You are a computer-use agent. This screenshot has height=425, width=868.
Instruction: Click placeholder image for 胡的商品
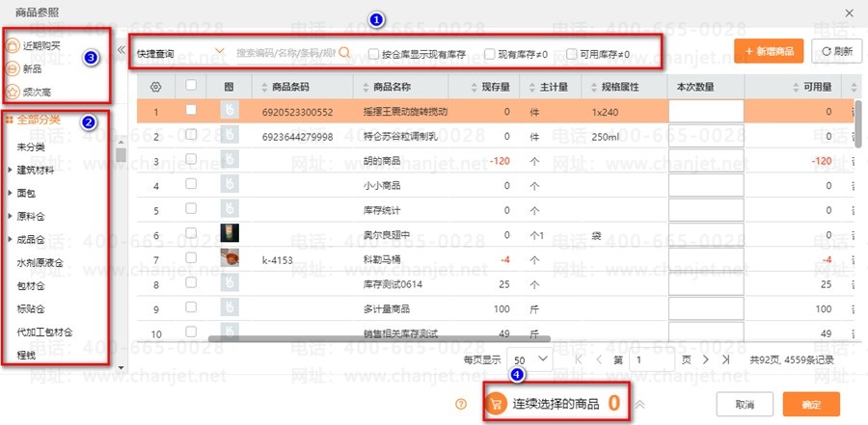coord(230,160)
